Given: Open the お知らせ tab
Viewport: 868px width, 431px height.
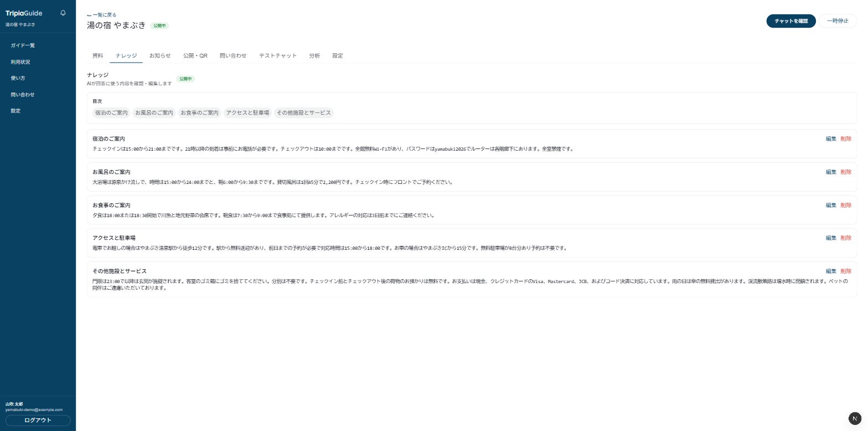Looking at the screenshot, I should click(x=160, y=56).
